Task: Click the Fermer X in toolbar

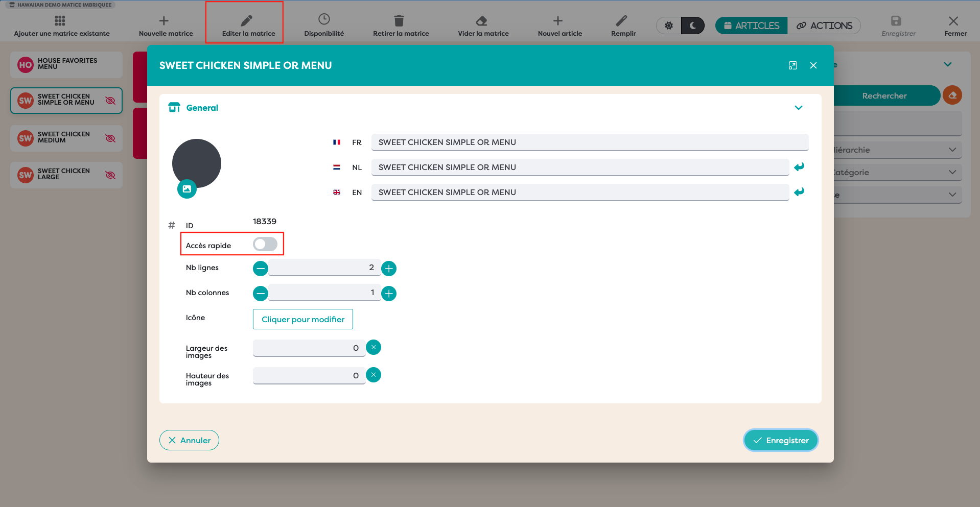Action: pyautogui.click(x=953, y=21)
